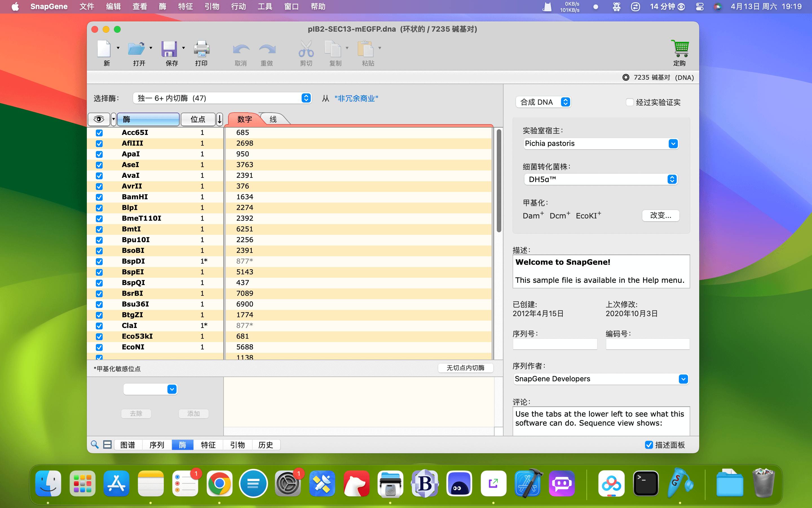Image resolution: width=812 pixels, height=508 pixels.
Task: Click the 序列号 input field
Action: click(555, 344)
